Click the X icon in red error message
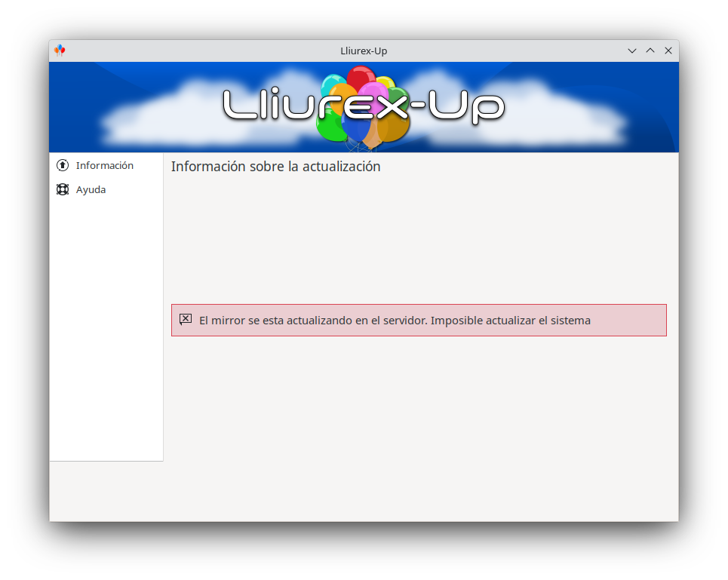This screenshot has width=728, height=580. 186,319
